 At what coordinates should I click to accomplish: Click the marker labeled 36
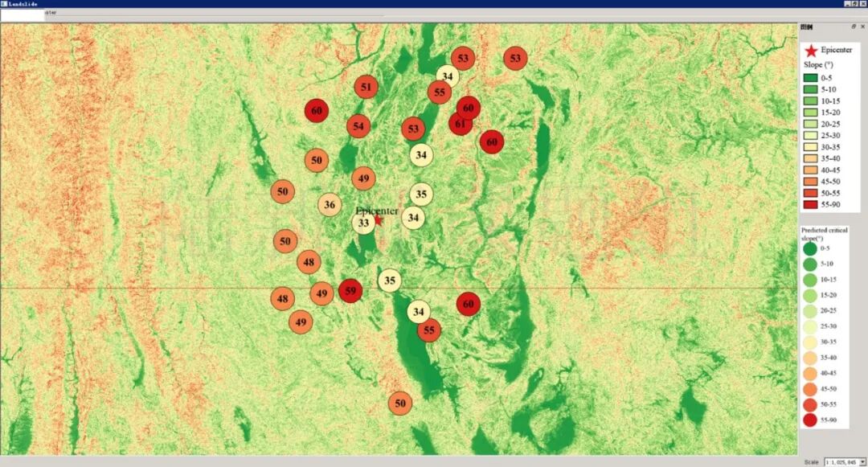[330, 205]
